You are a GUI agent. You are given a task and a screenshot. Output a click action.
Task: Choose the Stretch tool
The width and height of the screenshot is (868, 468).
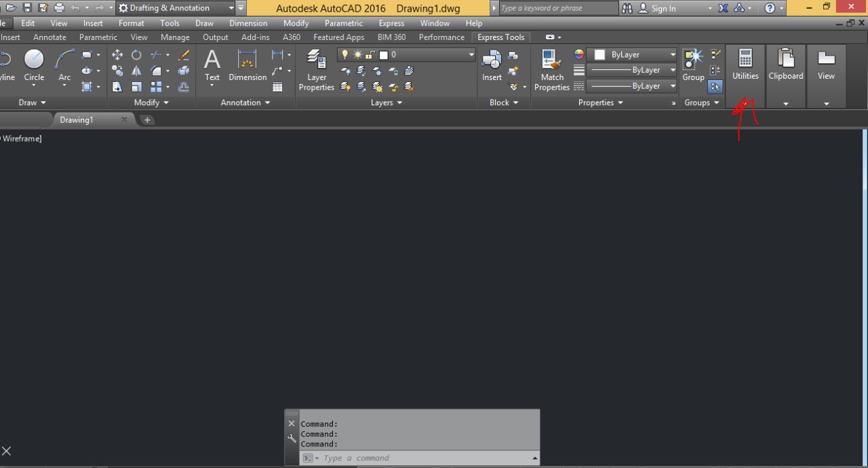(117, 87)
